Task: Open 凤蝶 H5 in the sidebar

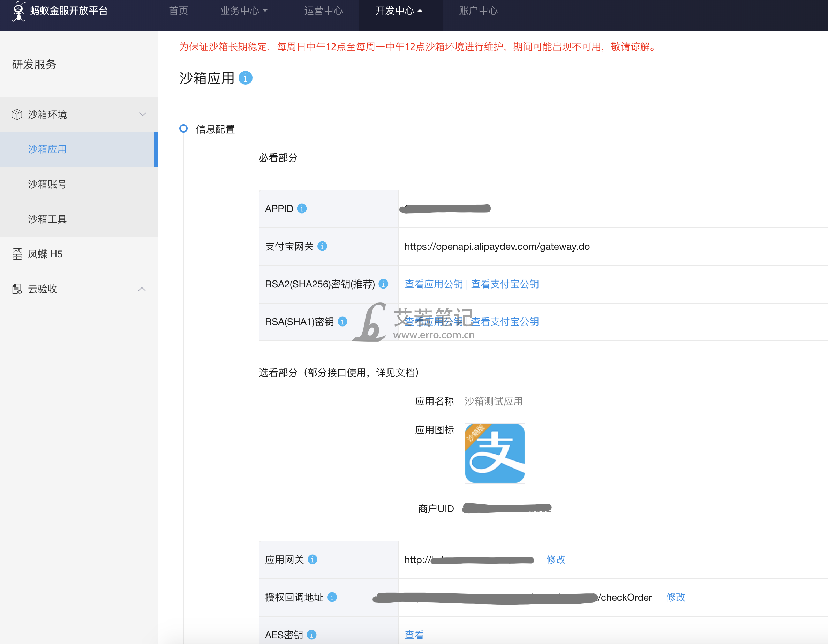Action: point(79,254)
